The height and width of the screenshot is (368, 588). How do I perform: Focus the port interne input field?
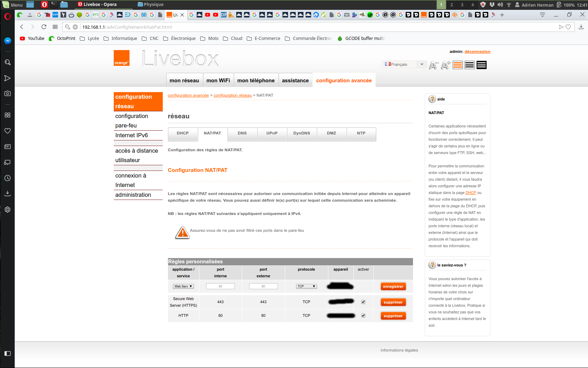pos(220,286)
